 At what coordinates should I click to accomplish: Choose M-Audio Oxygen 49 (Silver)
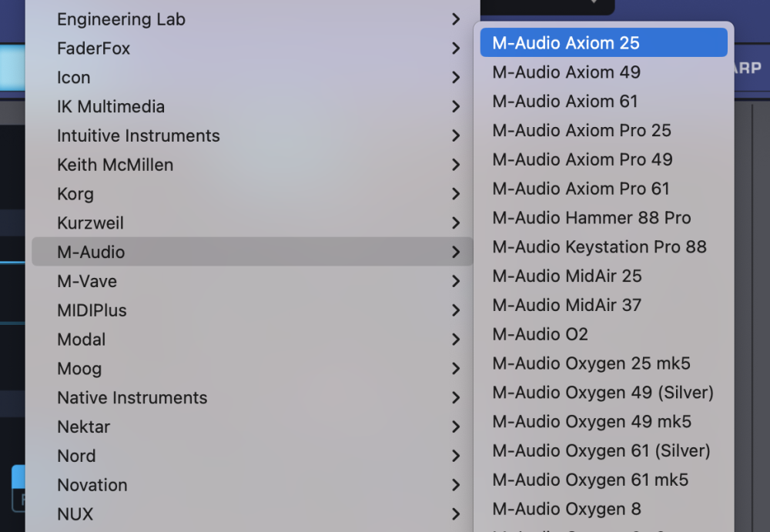(603, 393)
